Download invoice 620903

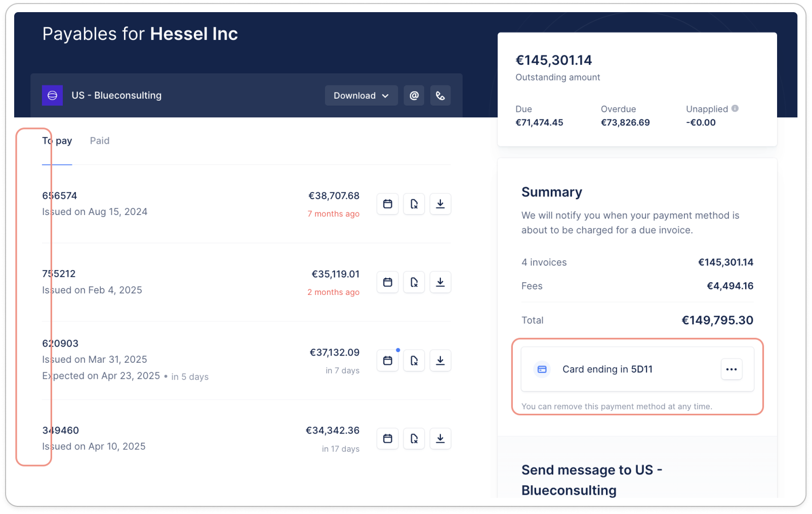[440, 361]
